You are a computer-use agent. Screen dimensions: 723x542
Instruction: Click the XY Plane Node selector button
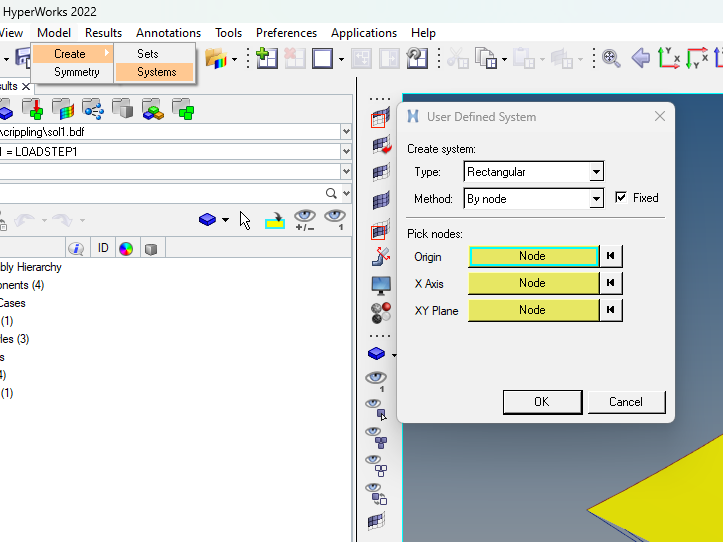[x=533, y=310]
